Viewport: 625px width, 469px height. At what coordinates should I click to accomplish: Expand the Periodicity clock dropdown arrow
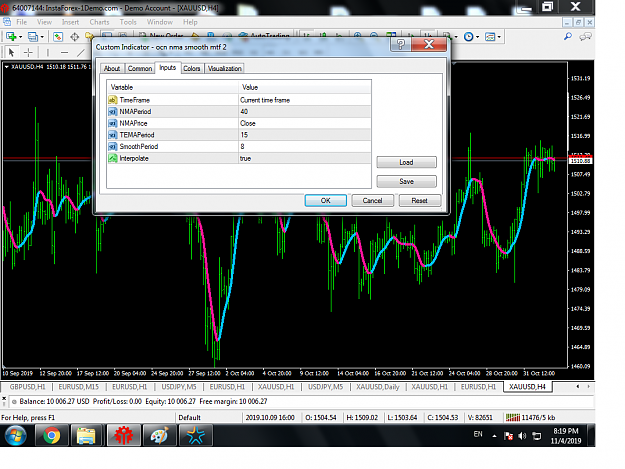click(478, 37)
